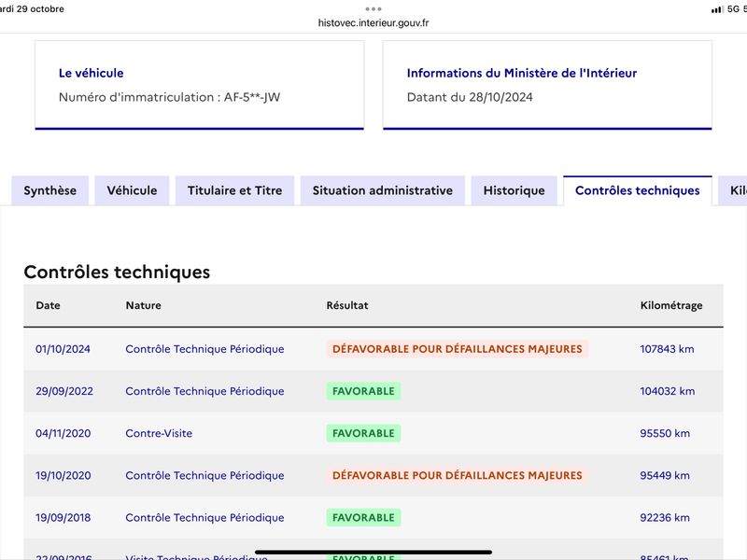
Task: Go to the Historique tab
Action: tap(514, 190)
